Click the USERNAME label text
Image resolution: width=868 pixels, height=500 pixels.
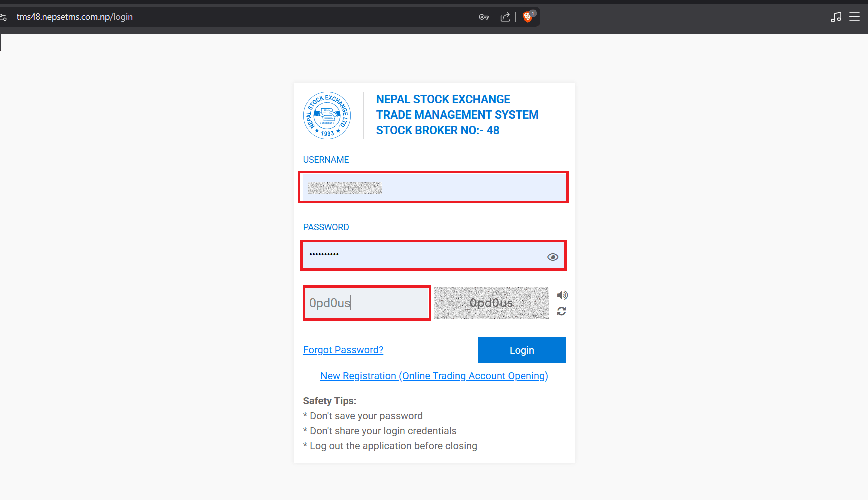(326, 160)
